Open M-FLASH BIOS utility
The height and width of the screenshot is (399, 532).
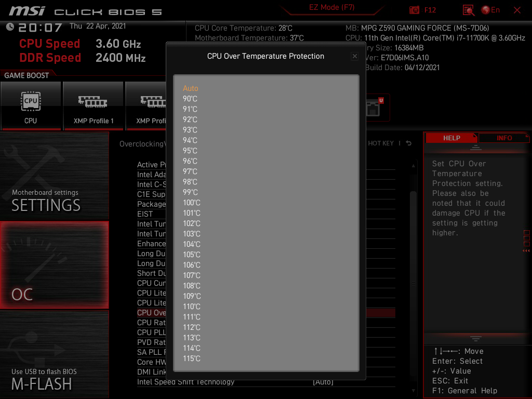pos(54,354)
